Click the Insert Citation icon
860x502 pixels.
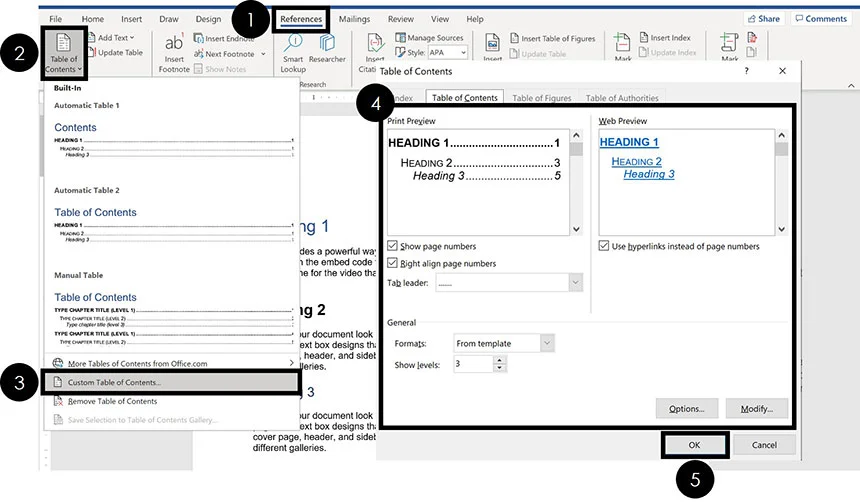[375, 43]
